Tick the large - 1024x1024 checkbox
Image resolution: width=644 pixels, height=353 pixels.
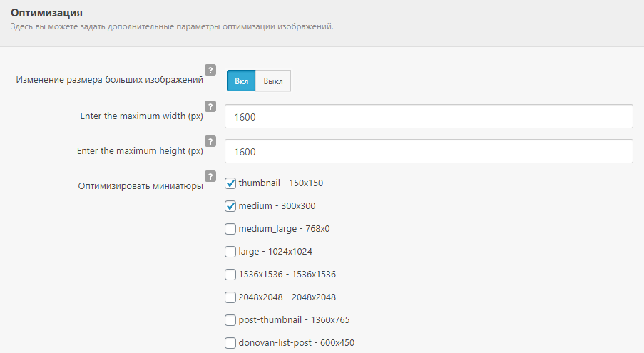(230, 252)
